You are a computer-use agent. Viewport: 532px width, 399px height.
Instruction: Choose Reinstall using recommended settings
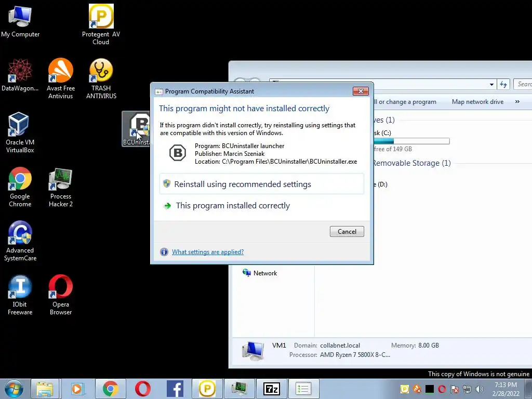pyautogui.click(x=262, y=184)
